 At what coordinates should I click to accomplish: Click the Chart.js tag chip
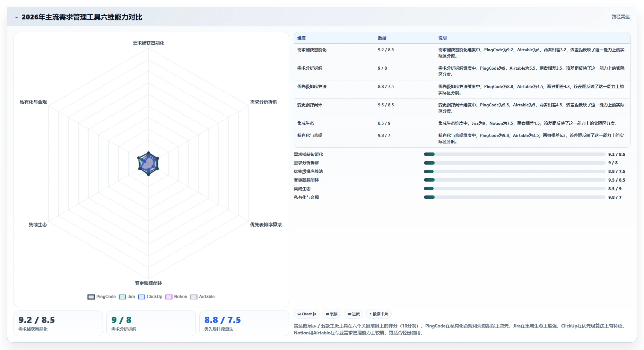307,314
